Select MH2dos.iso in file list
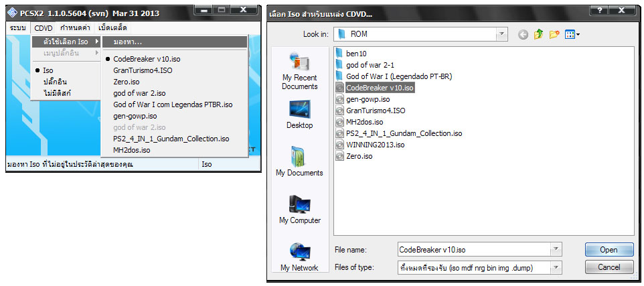The height and width of the screenshot is (286, 644). (359, 122)
